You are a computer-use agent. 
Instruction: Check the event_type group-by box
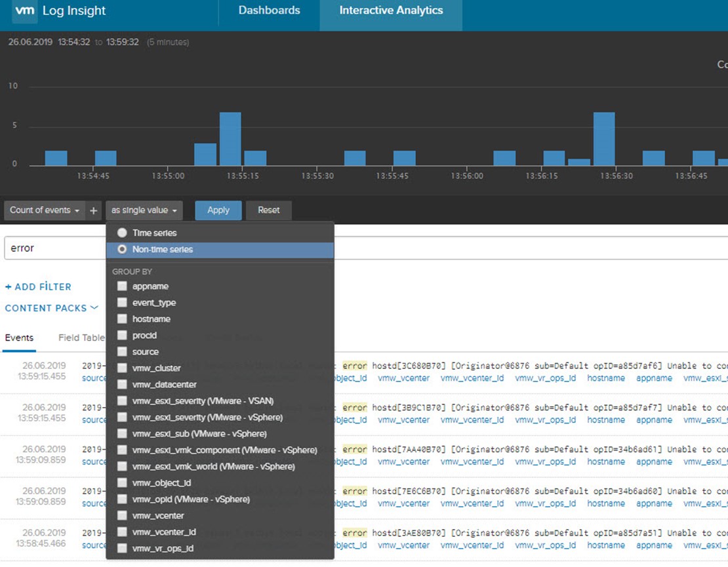click(x=122, y=303)
